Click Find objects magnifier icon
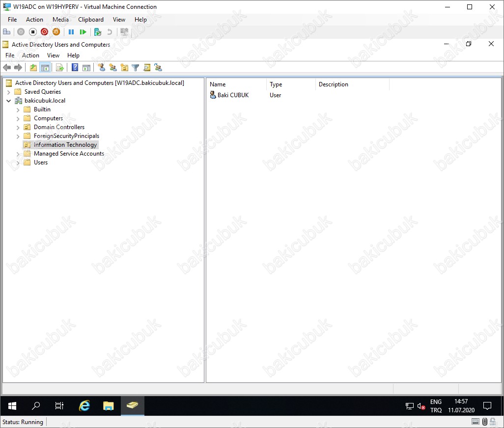The width and height of the screenshot is (504, 428). (x=147, y=67)
